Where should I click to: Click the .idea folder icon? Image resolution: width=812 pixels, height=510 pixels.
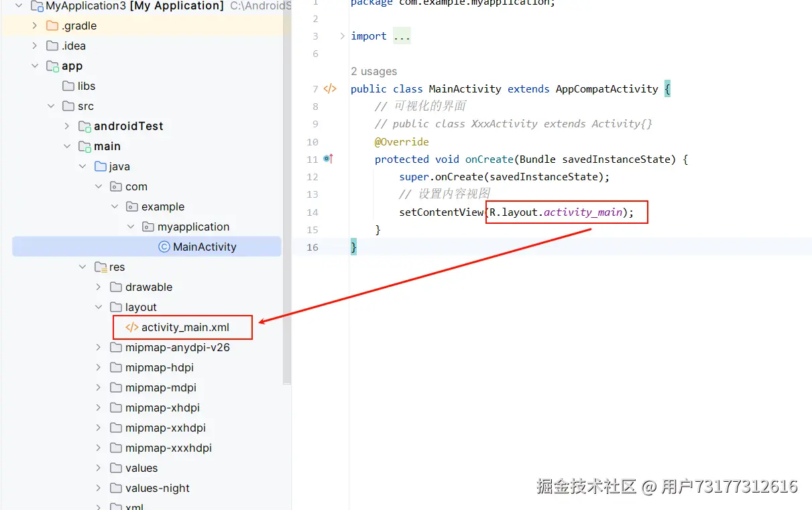point(52,46)
